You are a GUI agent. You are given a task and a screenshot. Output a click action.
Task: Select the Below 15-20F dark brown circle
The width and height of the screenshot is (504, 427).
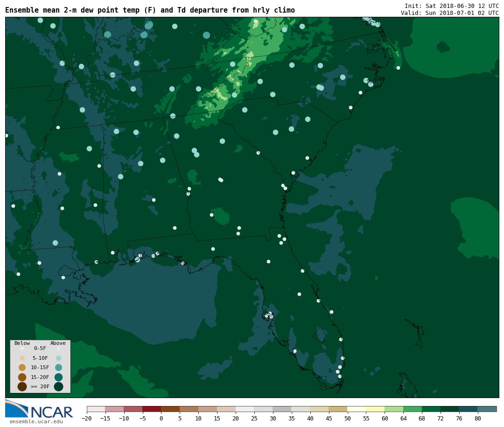(22, 377)
